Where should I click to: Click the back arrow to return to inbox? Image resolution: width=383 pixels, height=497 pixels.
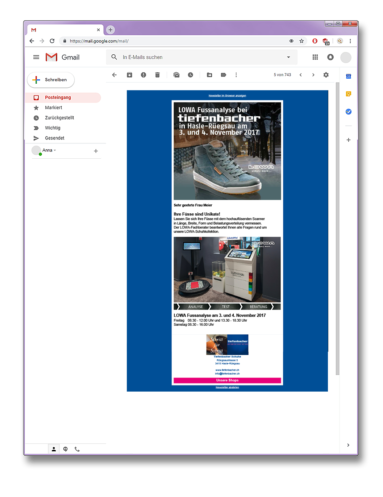click(x=114, y=75)
